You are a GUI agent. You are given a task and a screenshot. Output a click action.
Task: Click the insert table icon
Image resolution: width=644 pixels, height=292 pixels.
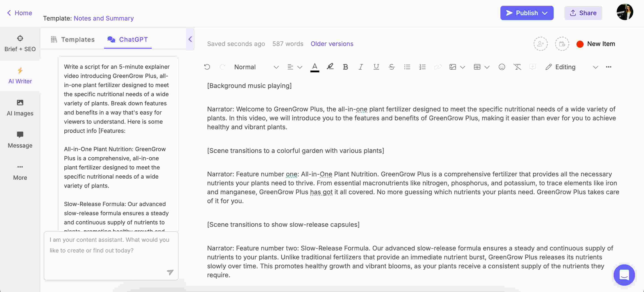(x=477, y=67)
